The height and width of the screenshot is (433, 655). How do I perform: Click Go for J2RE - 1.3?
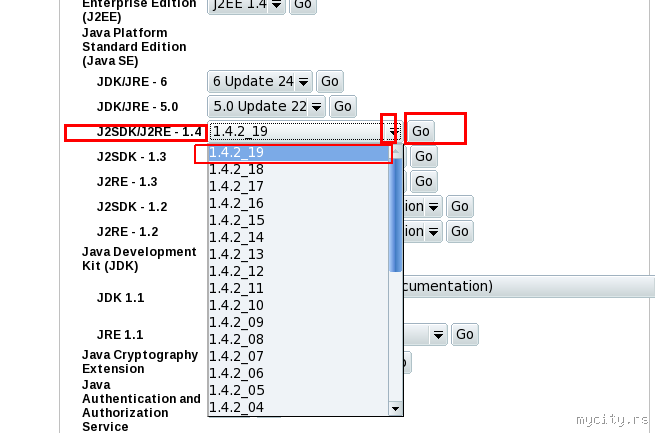[x=424, y=182]
